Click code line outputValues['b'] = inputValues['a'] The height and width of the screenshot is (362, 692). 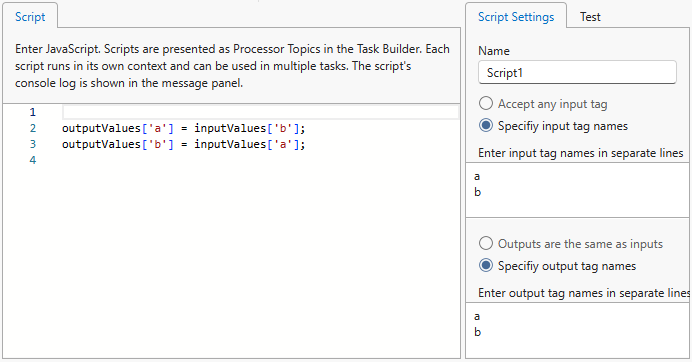pos(184,144)
